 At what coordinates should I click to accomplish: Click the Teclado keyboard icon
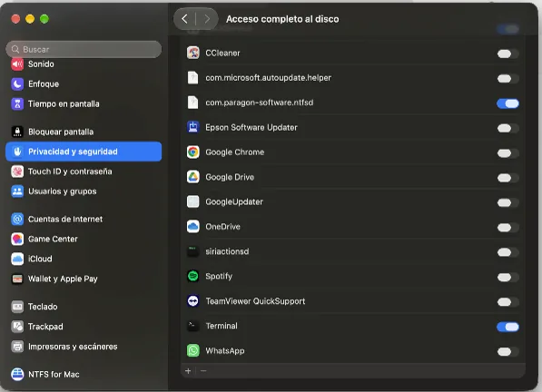coord(17,307)
